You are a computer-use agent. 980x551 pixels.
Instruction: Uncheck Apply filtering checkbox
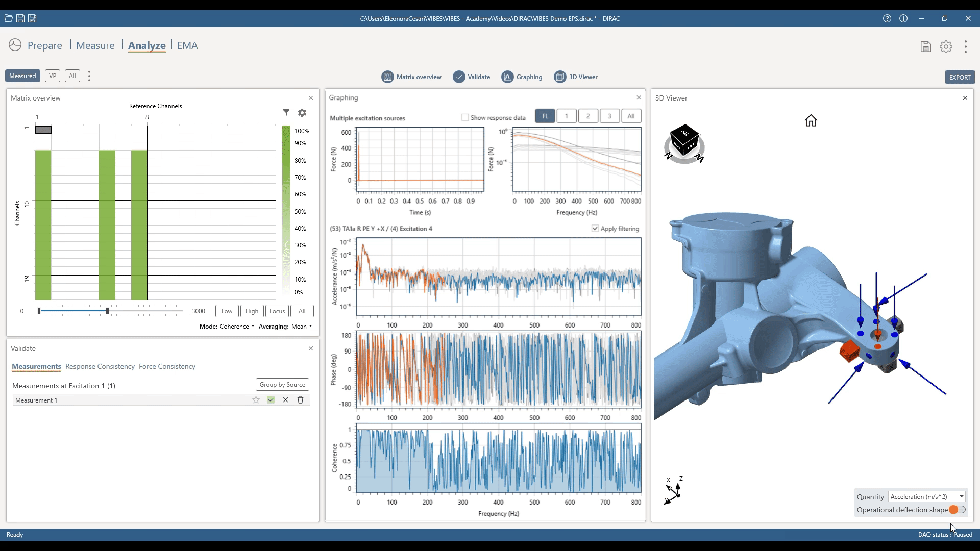pos(595,229)
